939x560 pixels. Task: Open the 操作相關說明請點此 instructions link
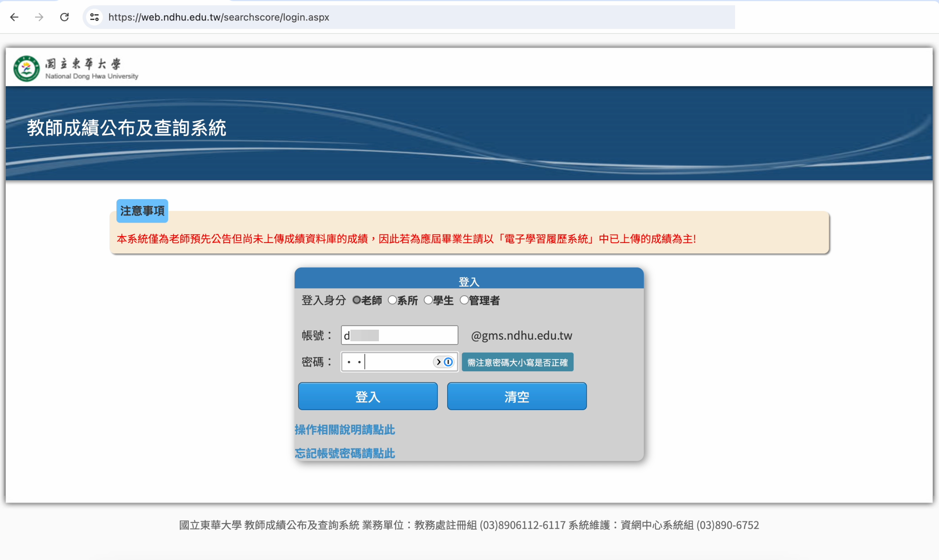[x=345, y=429]
